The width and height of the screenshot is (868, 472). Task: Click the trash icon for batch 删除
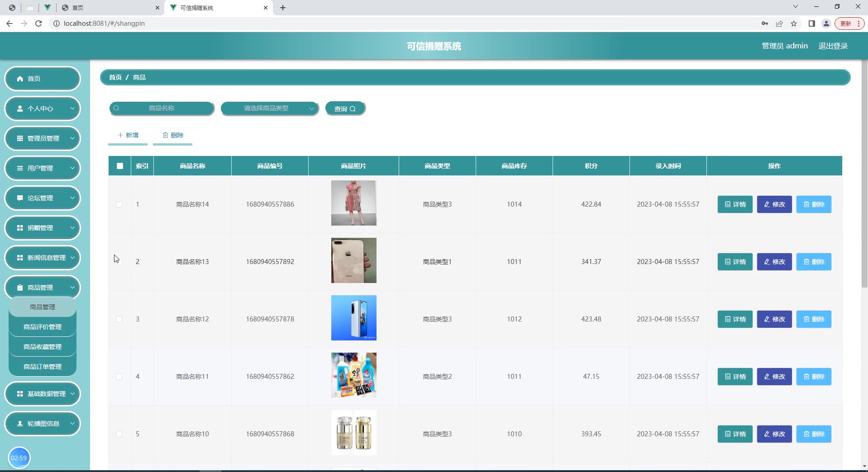click(x=165, y=135)
